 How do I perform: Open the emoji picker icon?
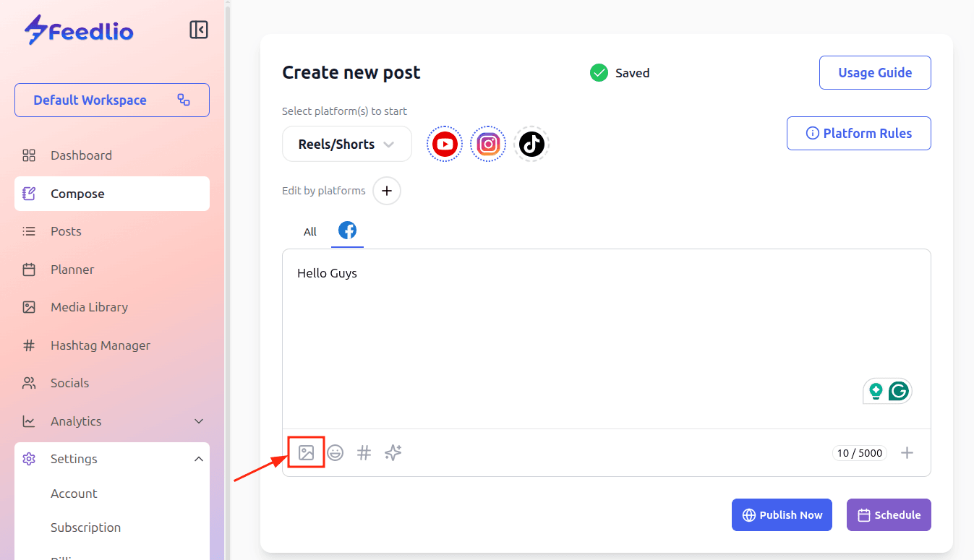[335, 453]
